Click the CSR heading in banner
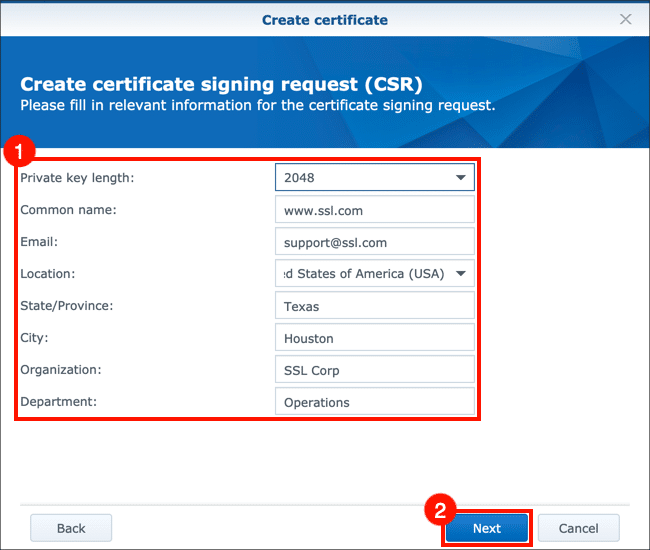The image size is (650, 550). click(221, 84)
